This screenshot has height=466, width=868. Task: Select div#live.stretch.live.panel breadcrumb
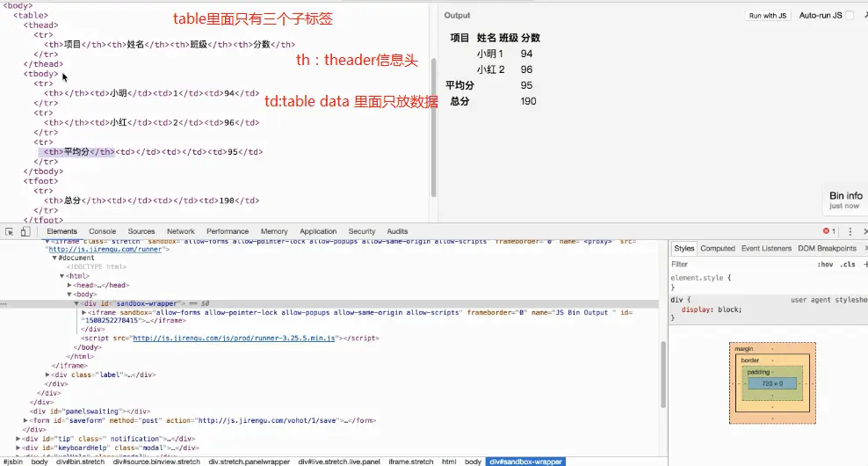339,462
